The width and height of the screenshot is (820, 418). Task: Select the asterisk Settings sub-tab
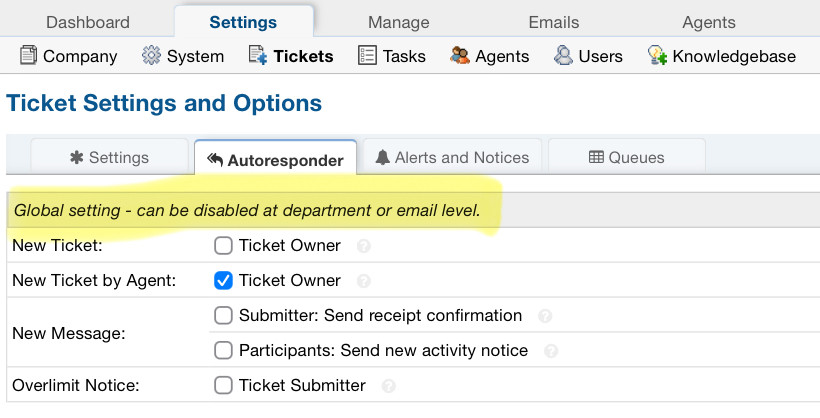tap(109, 157)
